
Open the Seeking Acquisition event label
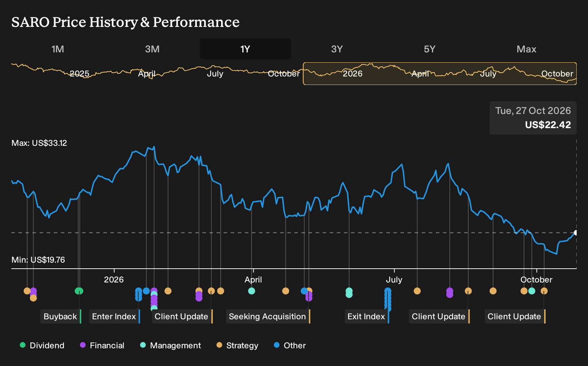click(x=268, y=316)
